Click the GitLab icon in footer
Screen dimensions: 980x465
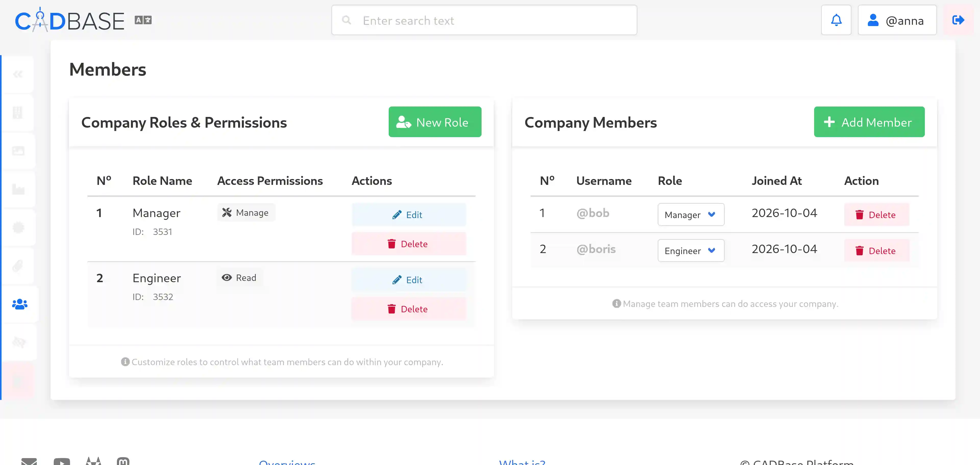point(94,461)
